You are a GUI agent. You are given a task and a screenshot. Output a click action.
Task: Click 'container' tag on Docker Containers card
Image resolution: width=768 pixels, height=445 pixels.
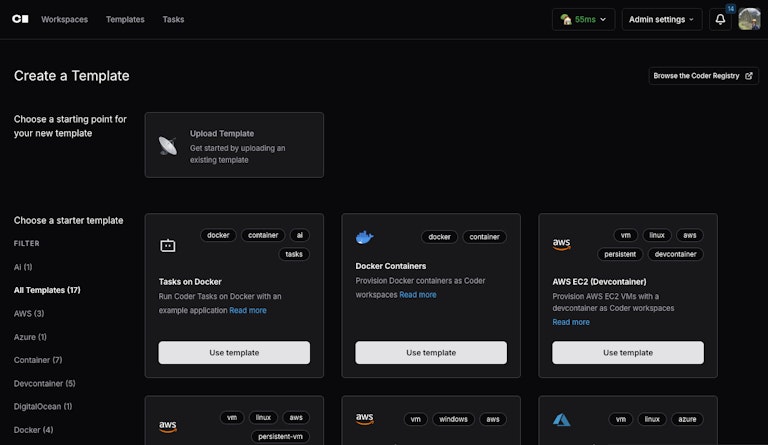[x=484, y=237]
